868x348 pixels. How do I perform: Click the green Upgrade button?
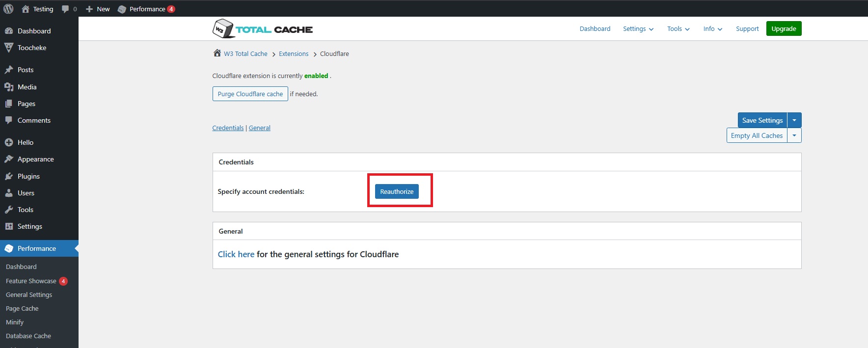point(784,28)
